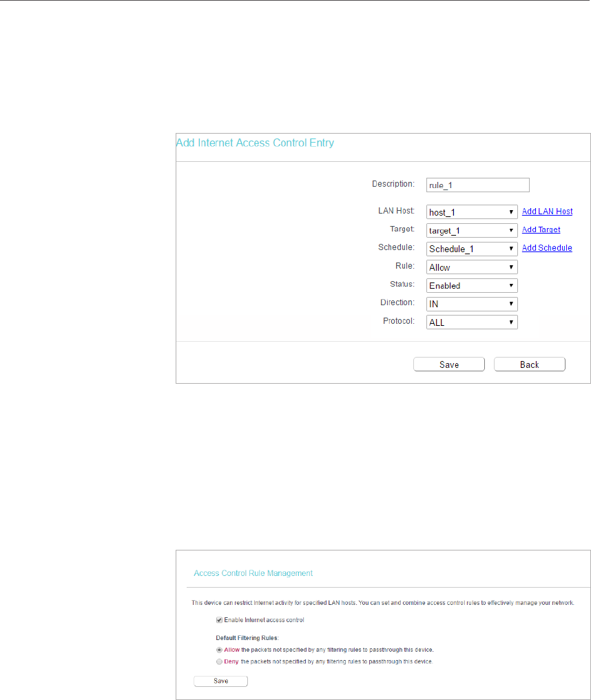
Task: Save the Internet Access Control entry
Action: point(449,364)
